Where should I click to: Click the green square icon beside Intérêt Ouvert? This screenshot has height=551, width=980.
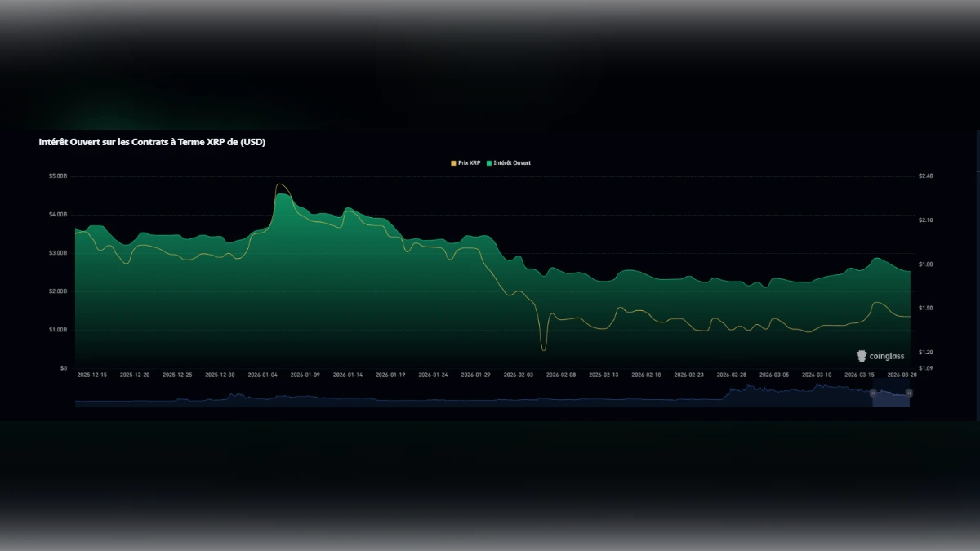pos(489,162)
